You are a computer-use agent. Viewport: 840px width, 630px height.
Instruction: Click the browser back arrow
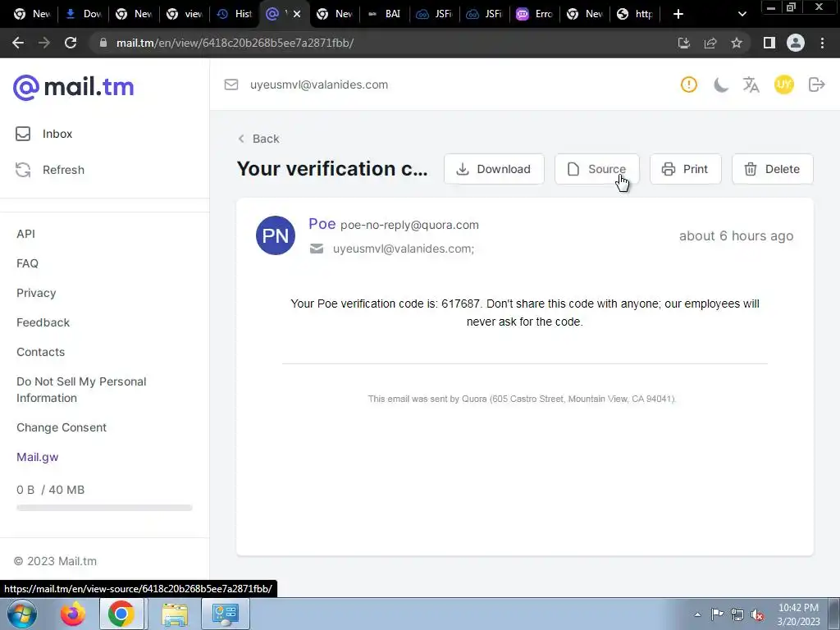pyautogui.click(x=18, y=43)
